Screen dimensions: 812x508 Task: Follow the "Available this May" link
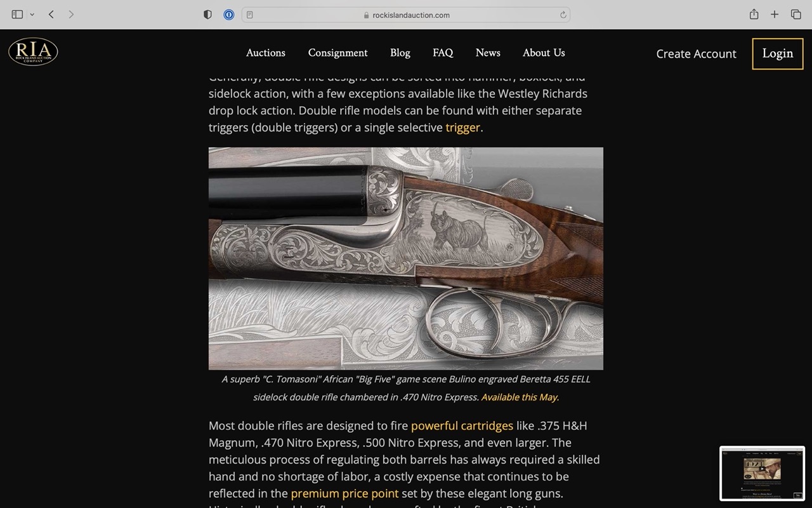tap(520, 397)
